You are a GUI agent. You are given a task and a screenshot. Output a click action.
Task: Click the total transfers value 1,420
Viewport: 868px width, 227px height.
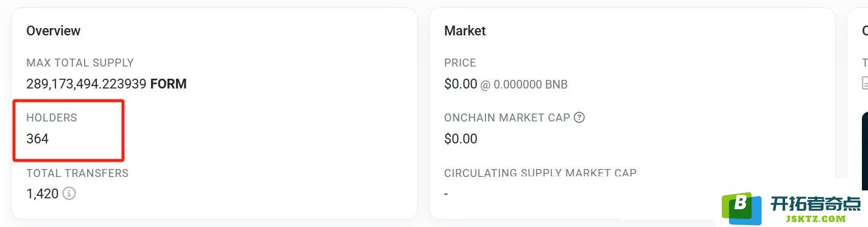pos(42,194)
